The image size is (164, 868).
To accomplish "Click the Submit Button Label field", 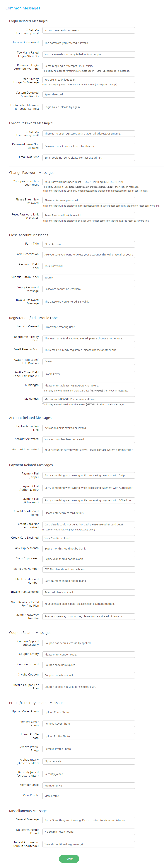I will 88,278.
